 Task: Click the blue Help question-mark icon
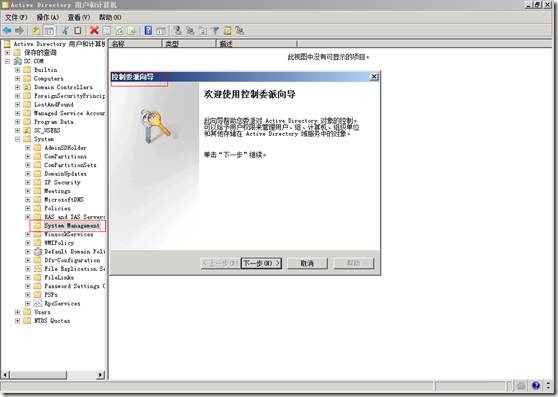148,31
